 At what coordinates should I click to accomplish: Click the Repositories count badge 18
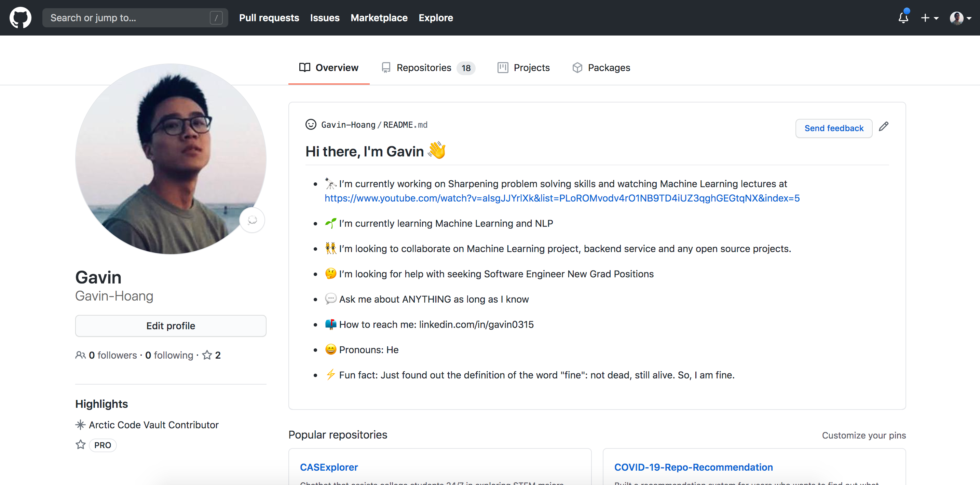pos(466,68)
